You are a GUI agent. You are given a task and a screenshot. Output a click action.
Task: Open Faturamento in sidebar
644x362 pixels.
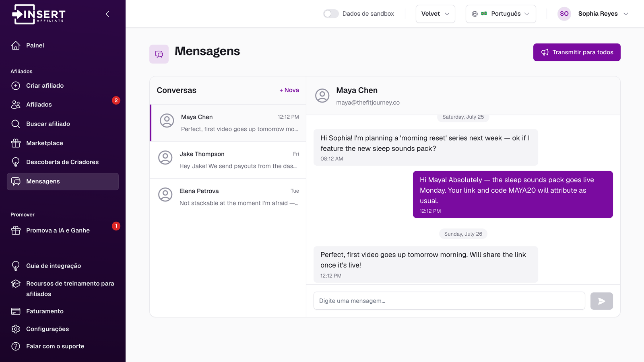63,311
